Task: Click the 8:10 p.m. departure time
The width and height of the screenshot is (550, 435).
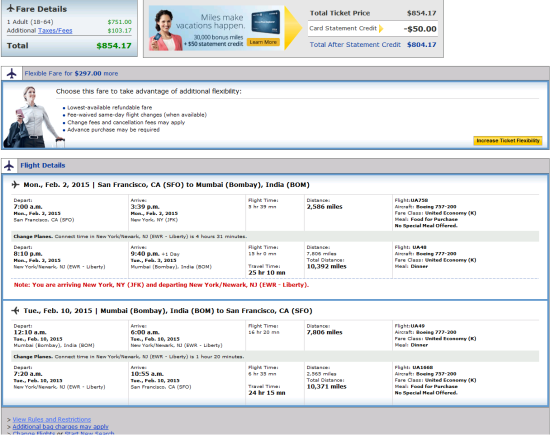Action: tap(28, 254)
